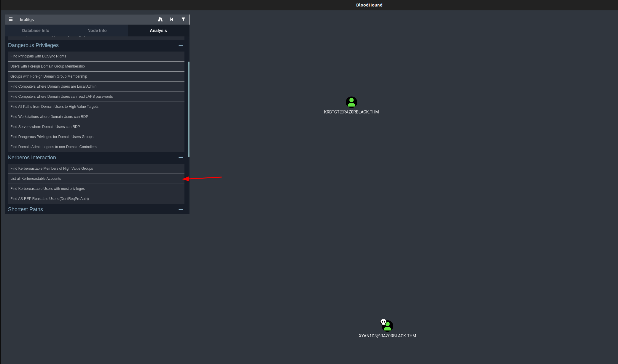618x364 pixels.
Task: Run Users with Foreign Domain Group Membership
Action: (x=96, y=66)
